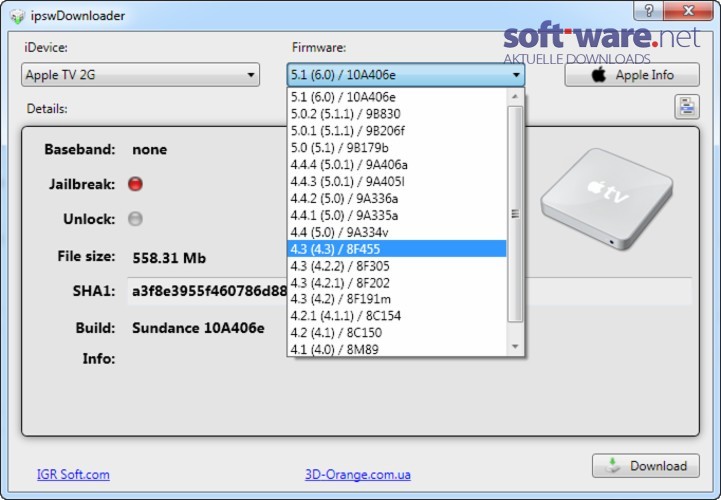Click the grey Unlock status indicator
The height and width of the screenshot is (500, 721).
[135, 218]
